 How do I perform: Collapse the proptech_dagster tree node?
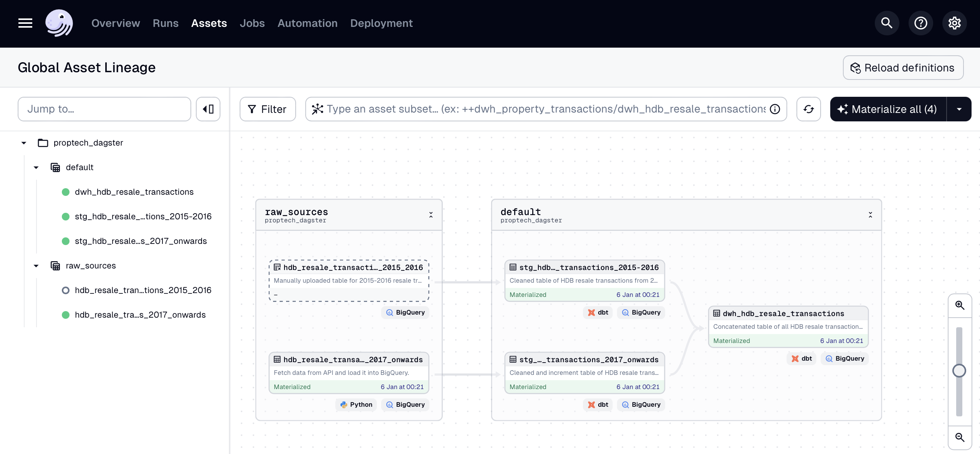click(24, 143)
